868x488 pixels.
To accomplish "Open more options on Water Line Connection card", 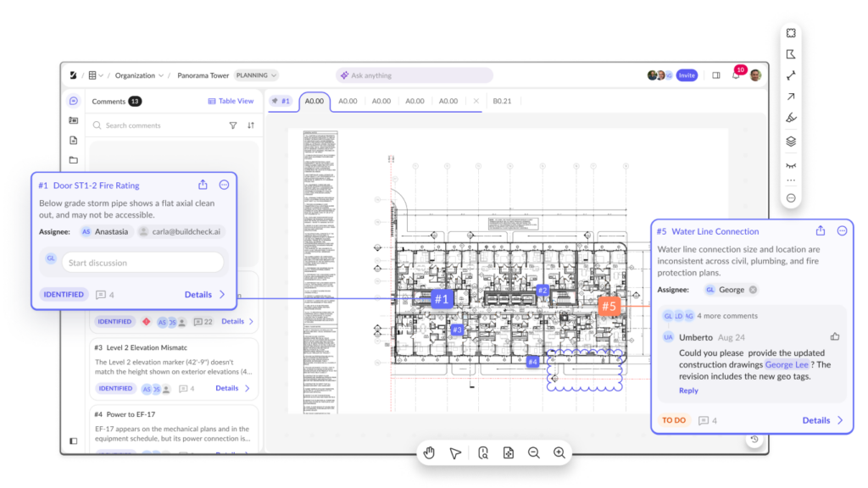I will pos(842,230).
